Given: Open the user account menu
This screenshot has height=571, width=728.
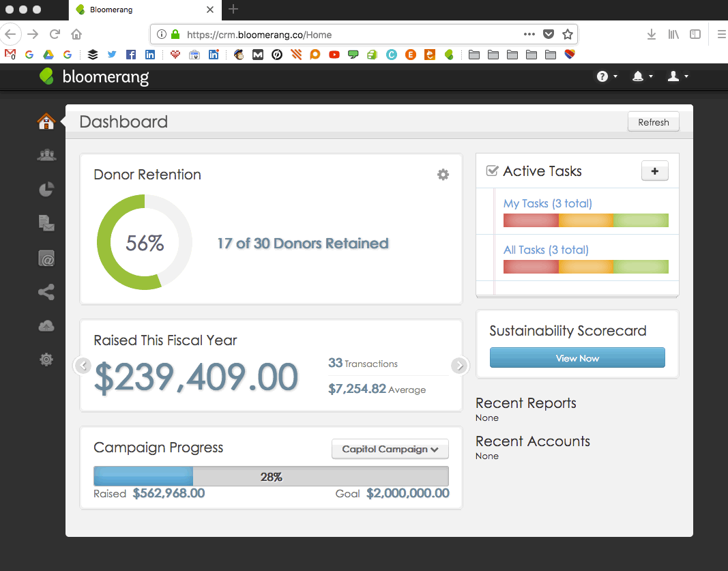Looking at the screenshot, I should (678, 76).
